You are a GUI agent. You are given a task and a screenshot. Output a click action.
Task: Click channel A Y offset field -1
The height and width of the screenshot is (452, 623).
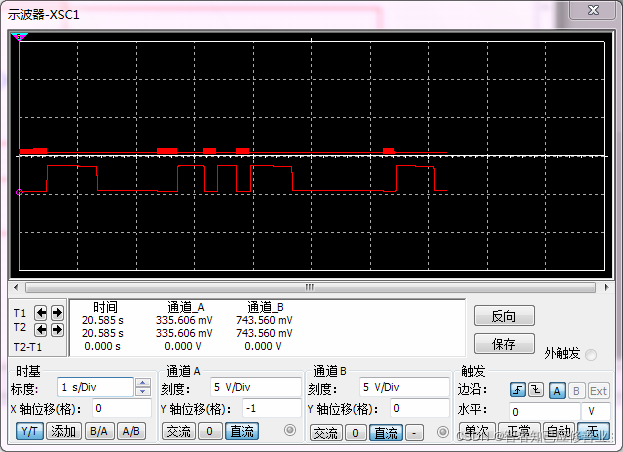click(271, 408)
